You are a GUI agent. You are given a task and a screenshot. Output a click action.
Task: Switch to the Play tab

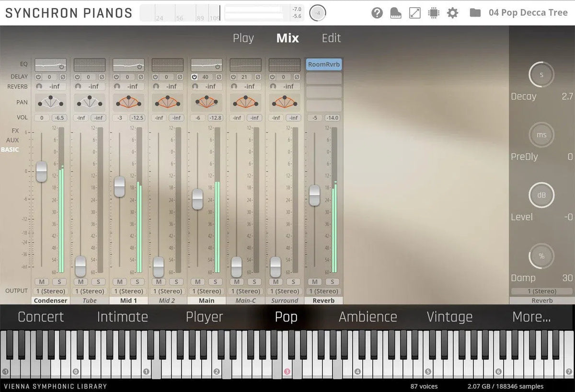243,38
